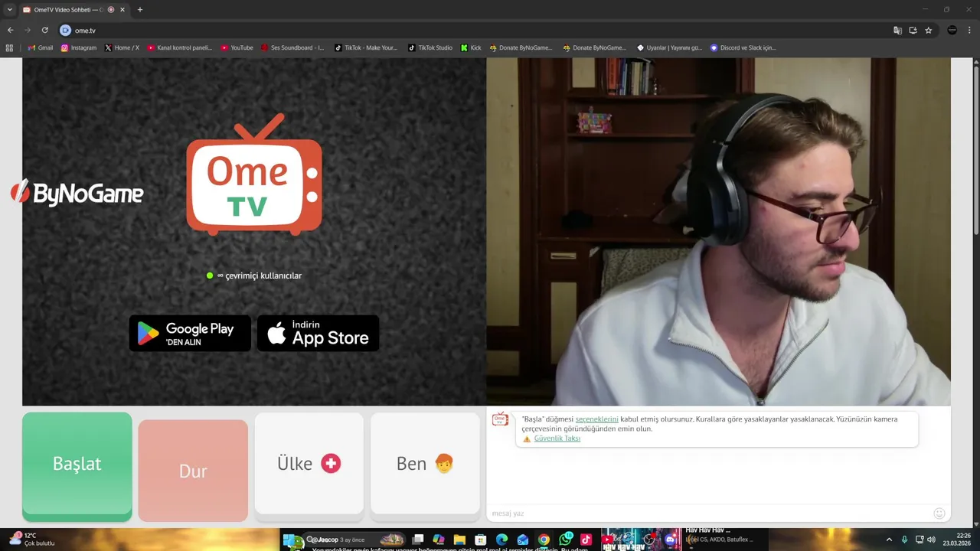Viewport: 980px width, 551px height.
Task: Open the Ben gender selector
Action: pos(425,464)
